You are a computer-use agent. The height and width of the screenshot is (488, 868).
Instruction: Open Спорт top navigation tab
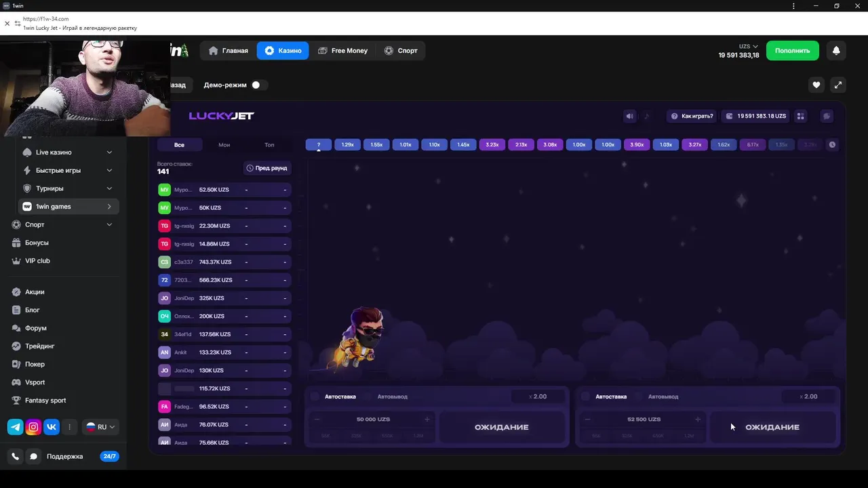tap(401, 51)
